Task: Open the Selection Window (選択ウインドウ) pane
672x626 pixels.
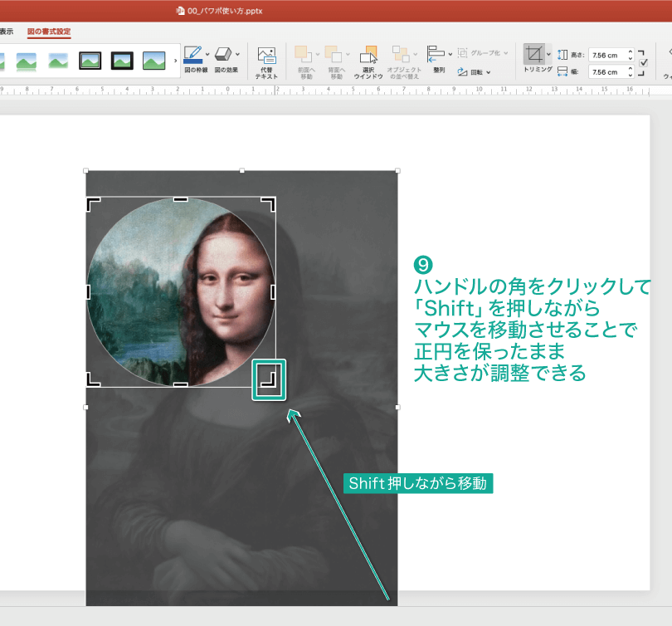Action: tap(368, 55)
